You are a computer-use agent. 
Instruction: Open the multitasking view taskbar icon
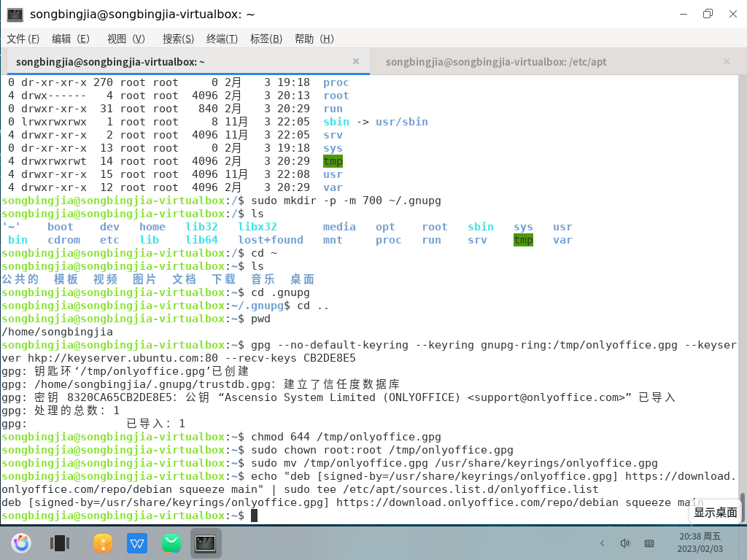tap(60, 542)
